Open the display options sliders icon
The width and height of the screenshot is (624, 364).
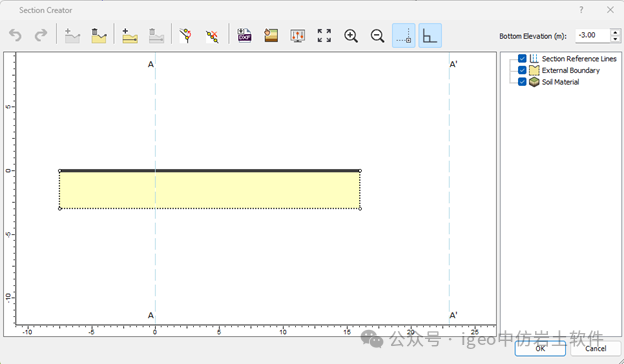[297, 36]
